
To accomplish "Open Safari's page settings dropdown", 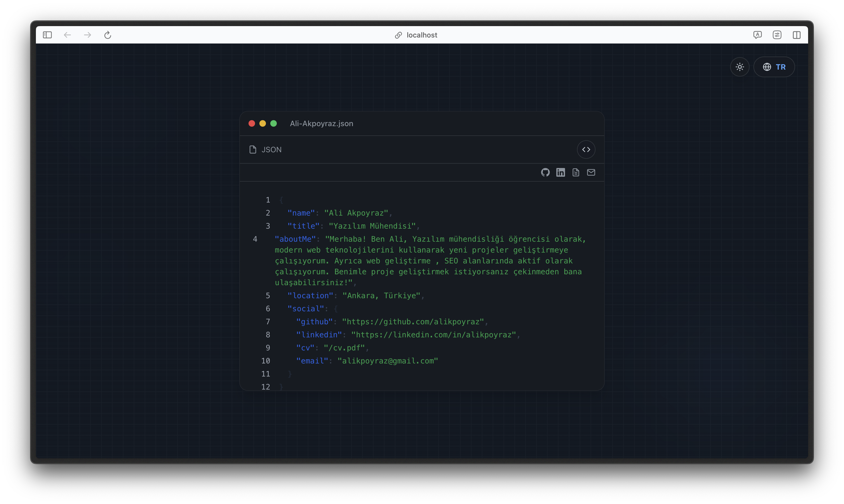I will click(x=777, y=35).
